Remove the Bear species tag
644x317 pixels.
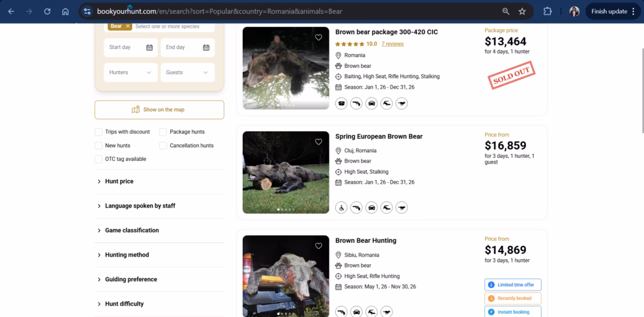tap(128, 26)
